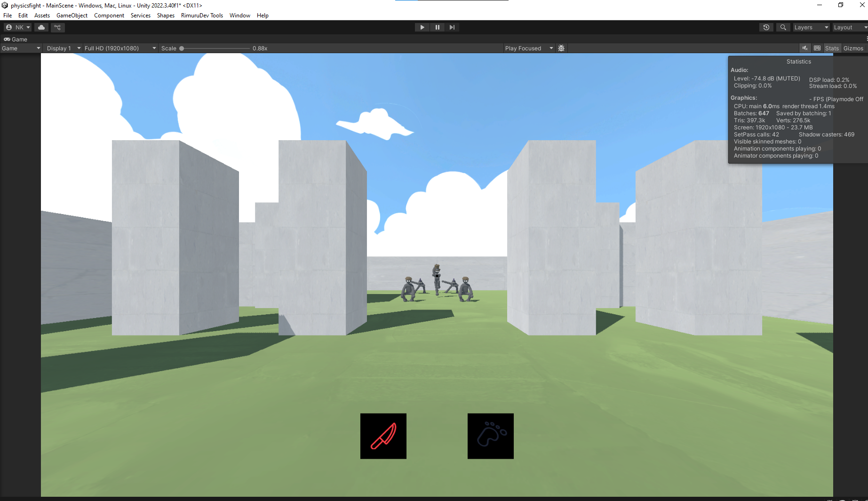Open the cloud services icon
The width and height of the screenshot is (868, 501).
pos(41,27)
